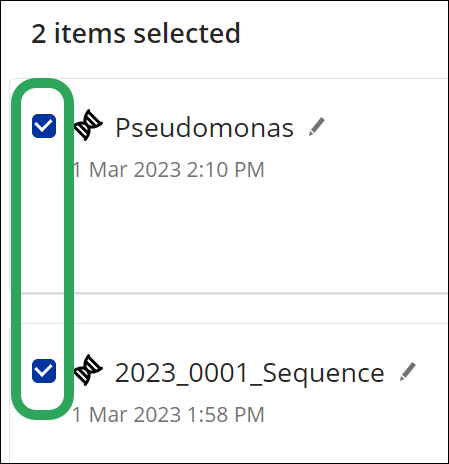Uncheck the 2023_0001_Sequence checkbox

click(x=44, y=371)
